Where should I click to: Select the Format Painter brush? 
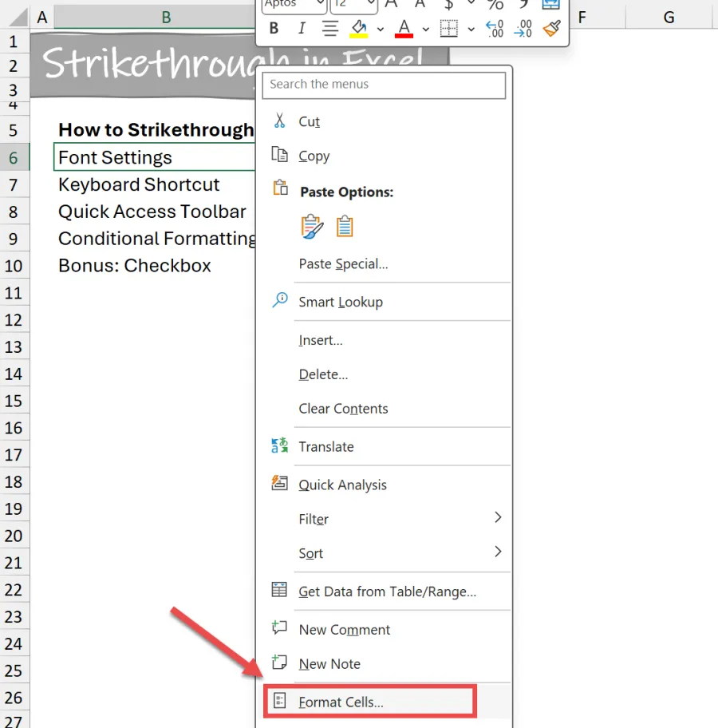(x=551, y=29)
